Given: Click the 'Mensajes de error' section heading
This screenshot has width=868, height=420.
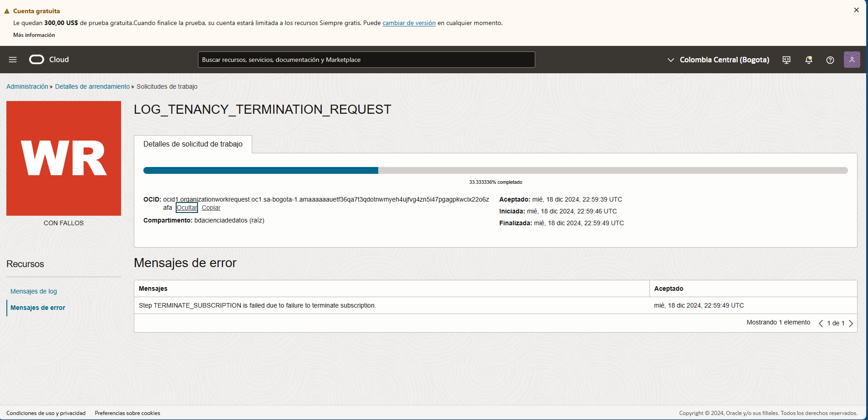Looking at the screenshot, I should (185, 263).
